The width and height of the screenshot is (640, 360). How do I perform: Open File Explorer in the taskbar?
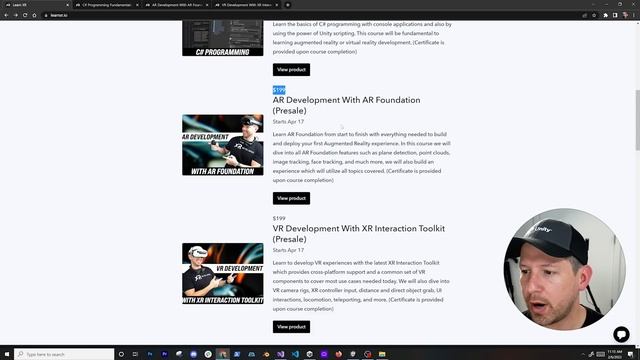[382, 354]
